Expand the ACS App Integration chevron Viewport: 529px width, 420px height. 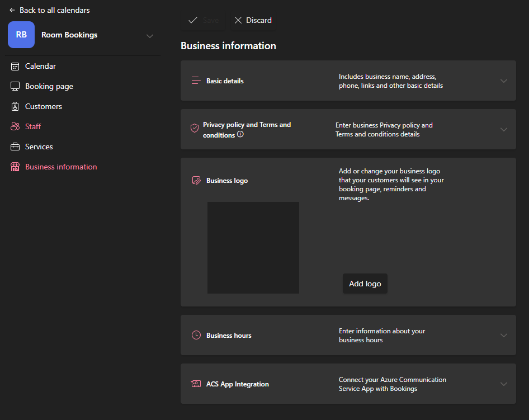coord(504,384)
